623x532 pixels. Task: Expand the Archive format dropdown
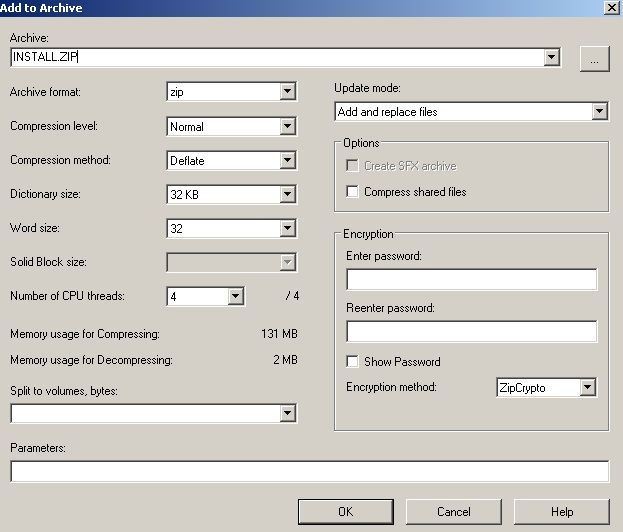pyautogui.click(x=288, y=92)
